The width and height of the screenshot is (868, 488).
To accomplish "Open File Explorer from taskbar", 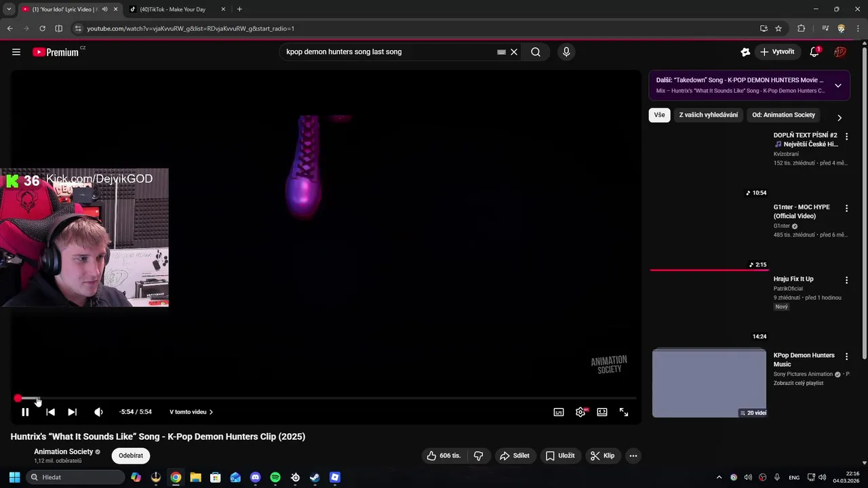I will 195,478.
